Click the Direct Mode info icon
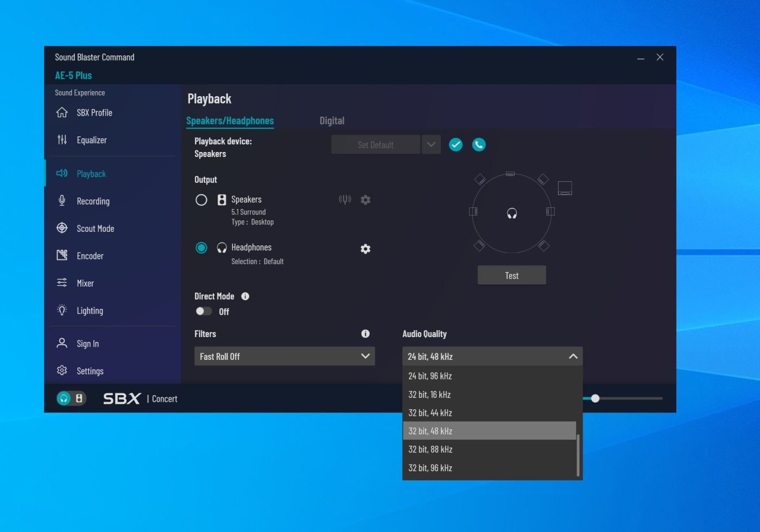This screenshot has height=532, width=760. pyautogui.click(x=245, y=296)
